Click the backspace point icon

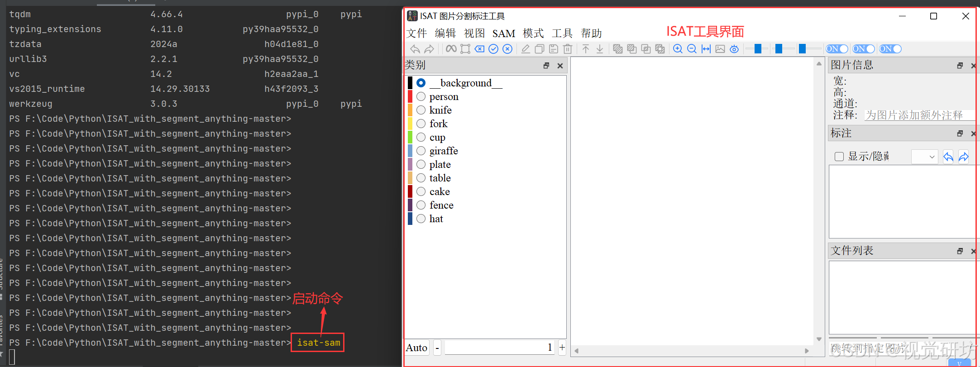479,49
